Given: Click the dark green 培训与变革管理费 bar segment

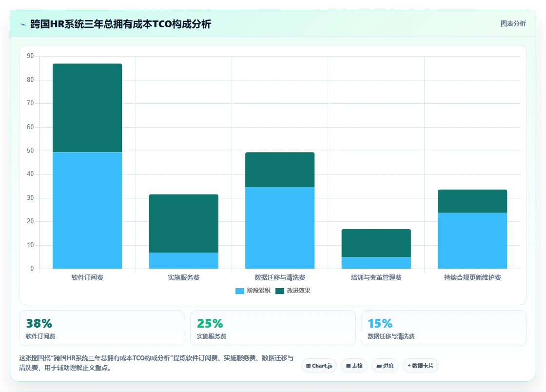Looking at the screenshot, I should point(376,243).
